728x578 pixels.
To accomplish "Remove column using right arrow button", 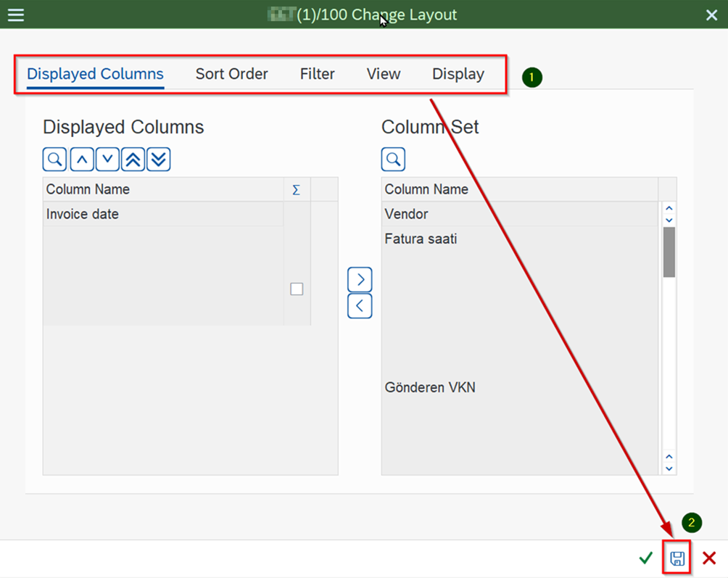I will click(360, 279).
